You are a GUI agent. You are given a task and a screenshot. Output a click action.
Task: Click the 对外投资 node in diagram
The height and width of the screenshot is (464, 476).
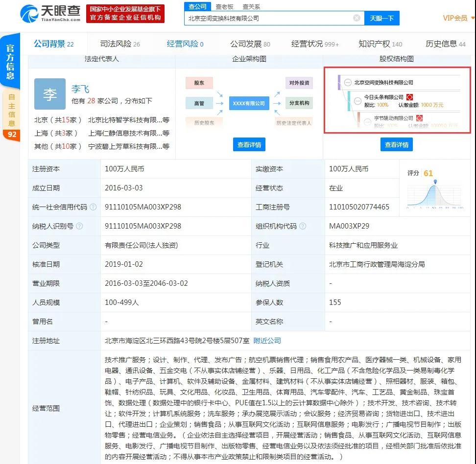tap(299, 83)
